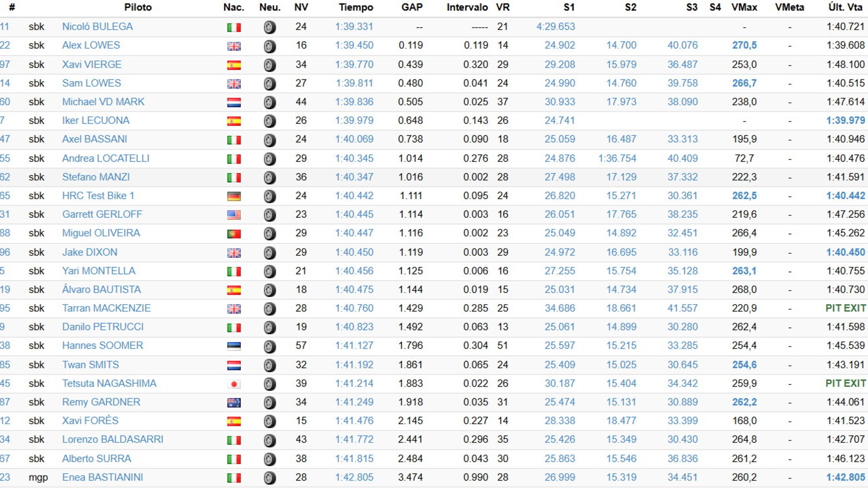Click the Japanese flag for Tetsuta NAGASHIMA
Image resolution: width=868 pixels, height=488 pixels.
point(234,384)
